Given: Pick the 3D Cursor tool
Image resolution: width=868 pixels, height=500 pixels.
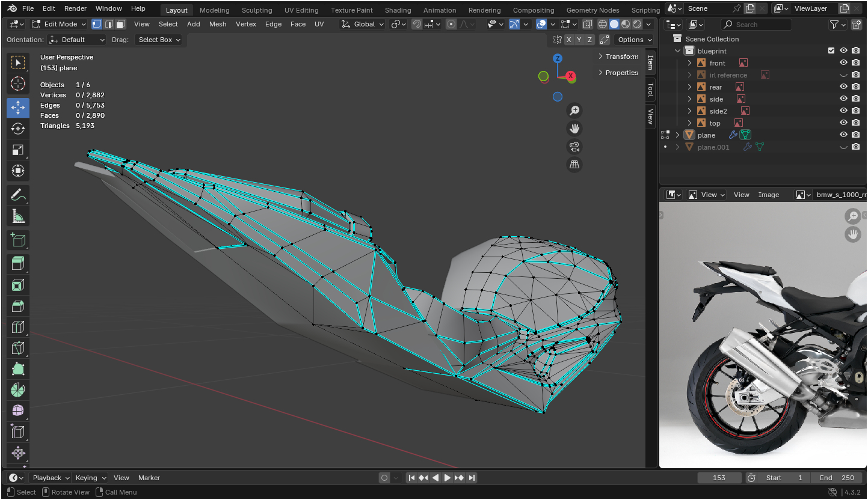Looking at the screenshot, I should point(18,84).
